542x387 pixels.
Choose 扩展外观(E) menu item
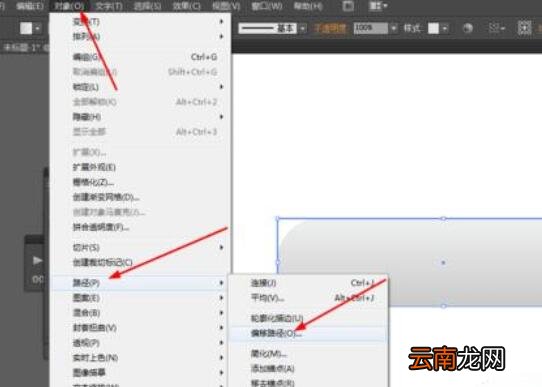140,167
